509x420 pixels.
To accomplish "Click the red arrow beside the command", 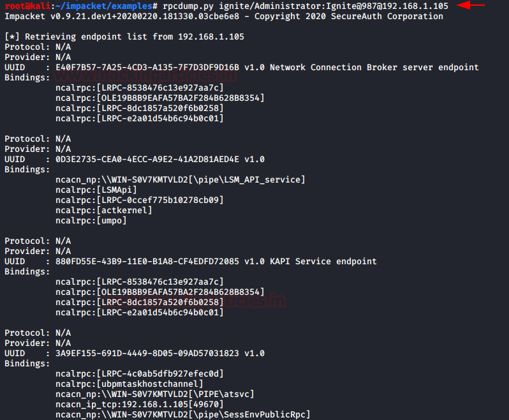I will tap(471, 5).
